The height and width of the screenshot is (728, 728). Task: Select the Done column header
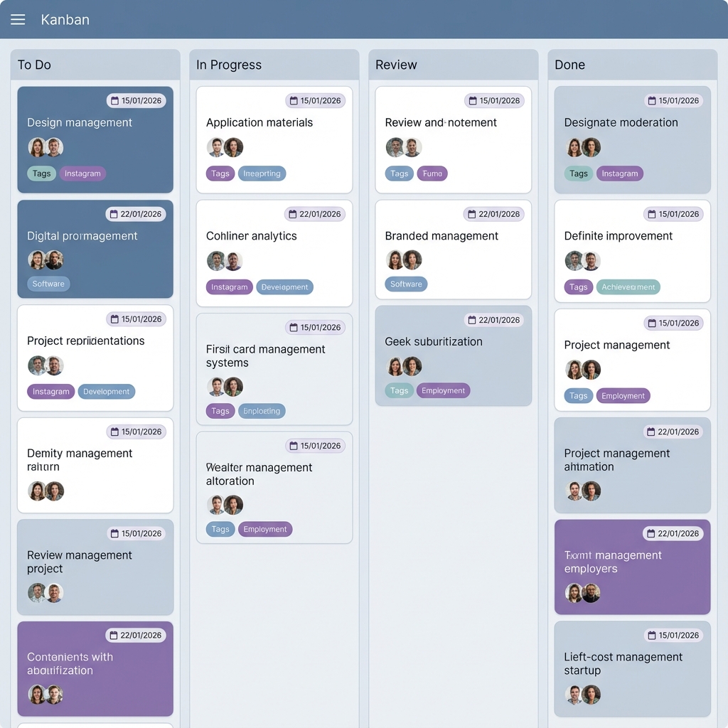pos(569,65)
